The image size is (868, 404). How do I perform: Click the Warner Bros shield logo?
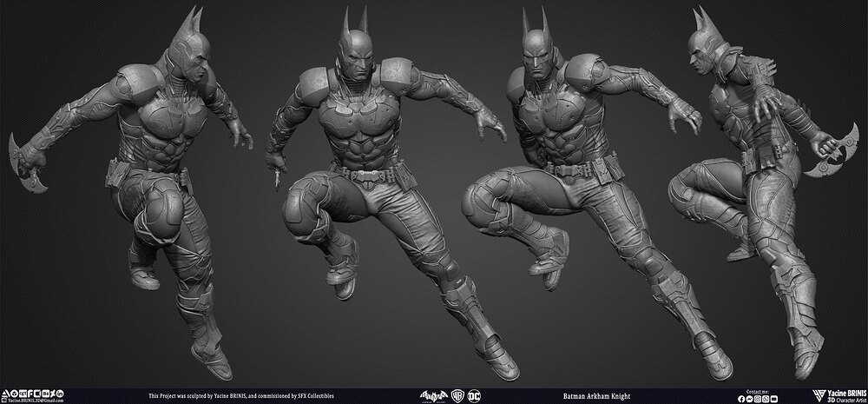(x=457, y=395)
